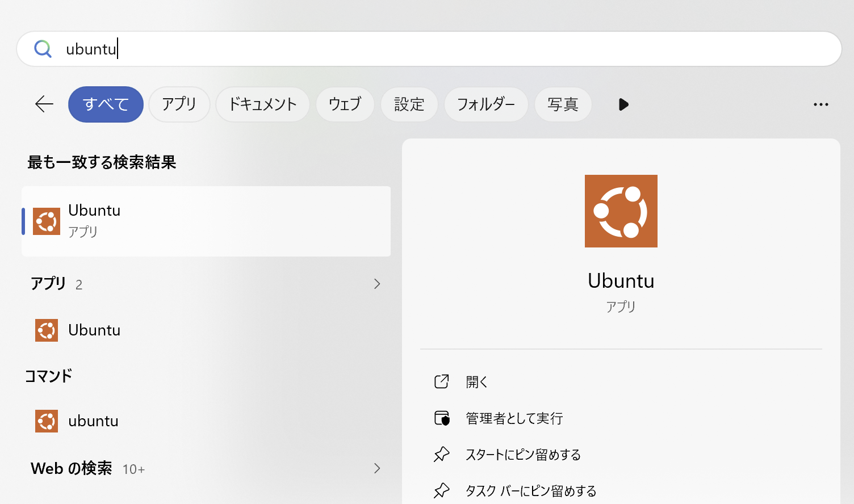Open Ubuntu under the アプリ section
The image size is (854, 504).
click(x=206, y=330)
